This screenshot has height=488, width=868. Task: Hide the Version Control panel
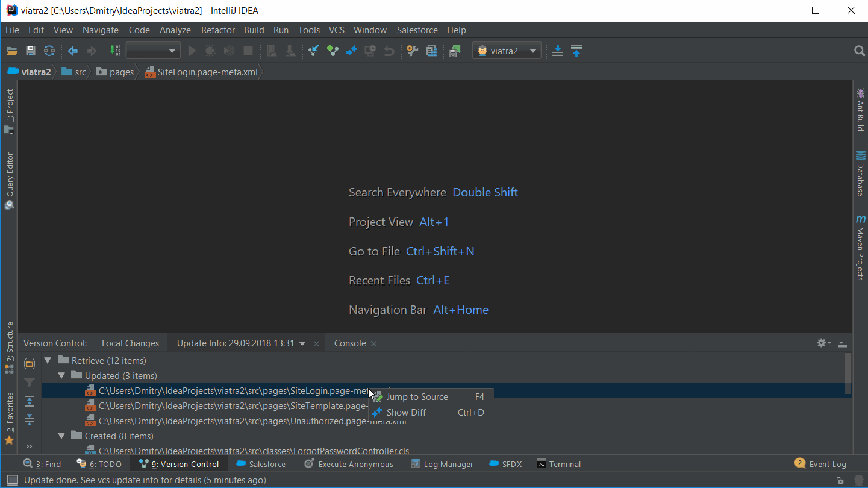(x=842, y=343)
